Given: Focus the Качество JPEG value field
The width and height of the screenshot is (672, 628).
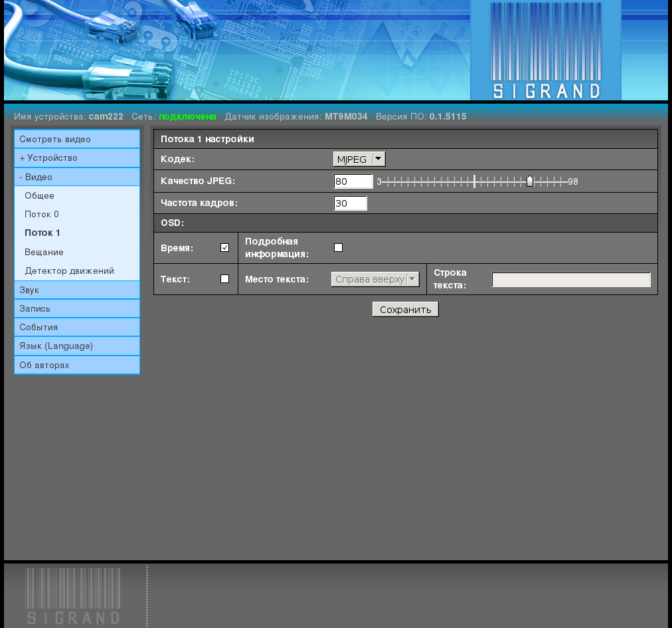Looking at the screenshot, I should 353,181.
